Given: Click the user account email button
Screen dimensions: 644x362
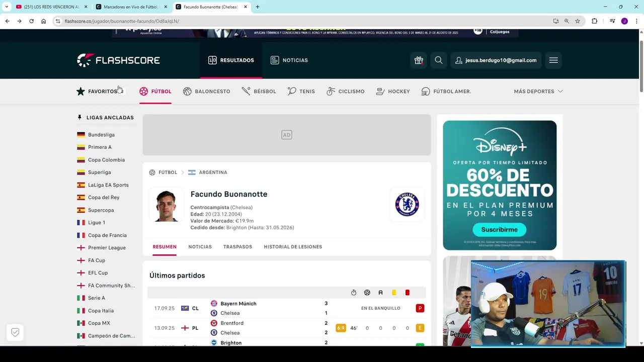Looking at the screenshot, I should [496, 60].
